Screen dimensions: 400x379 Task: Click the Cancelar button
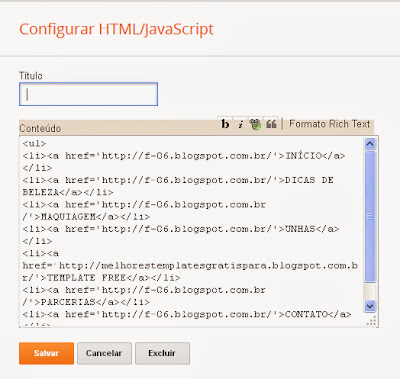click(x=104, y=353)
